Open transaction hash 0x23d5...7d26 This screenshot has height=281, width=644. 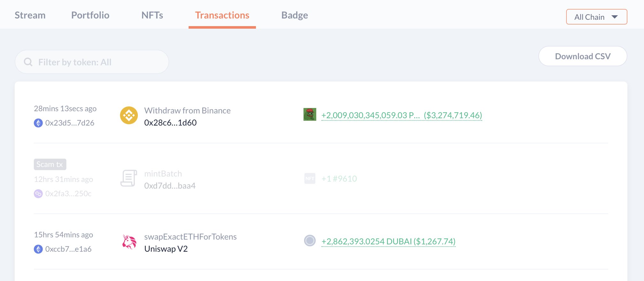click(x=70, y=123)
